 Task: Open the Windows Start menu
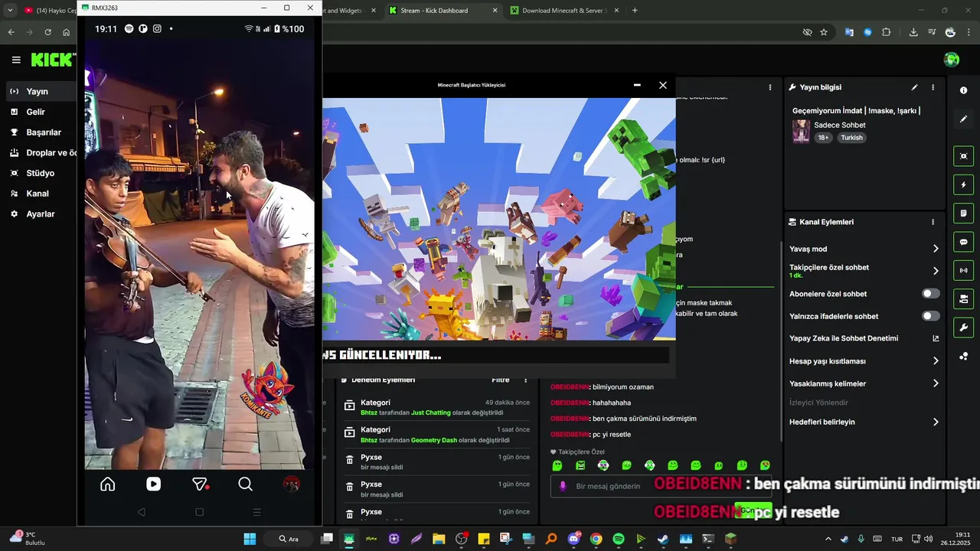250,539
